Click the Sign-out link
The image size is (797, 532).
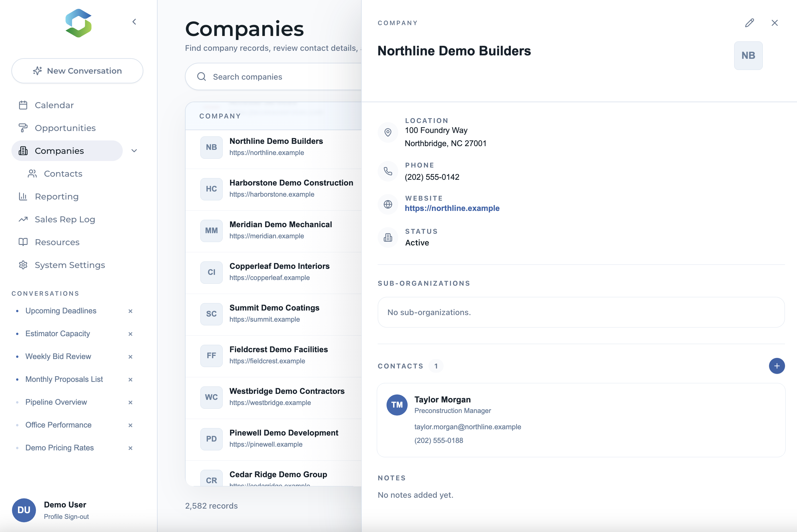click(77, 516)
